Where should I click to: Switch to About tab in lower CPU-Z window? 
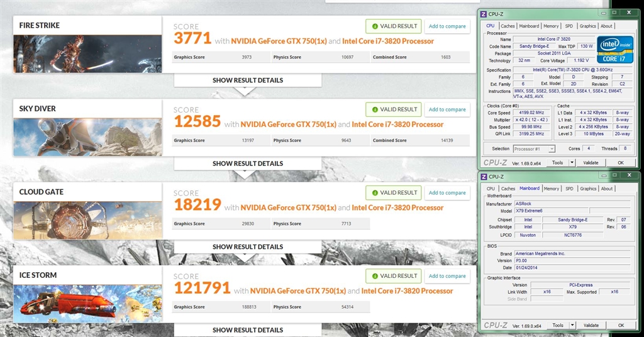[607, 189]
